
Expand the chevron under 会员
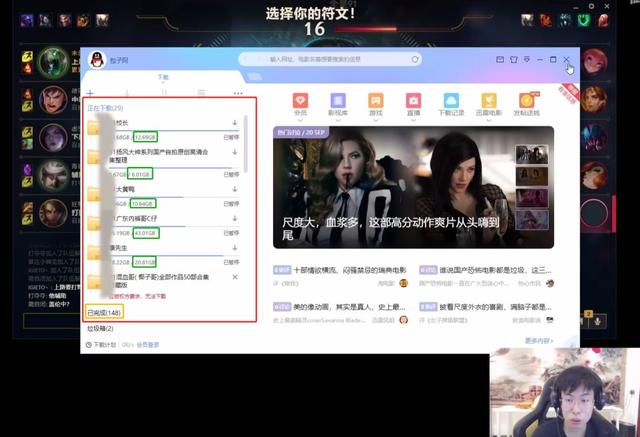coord(300,120)
